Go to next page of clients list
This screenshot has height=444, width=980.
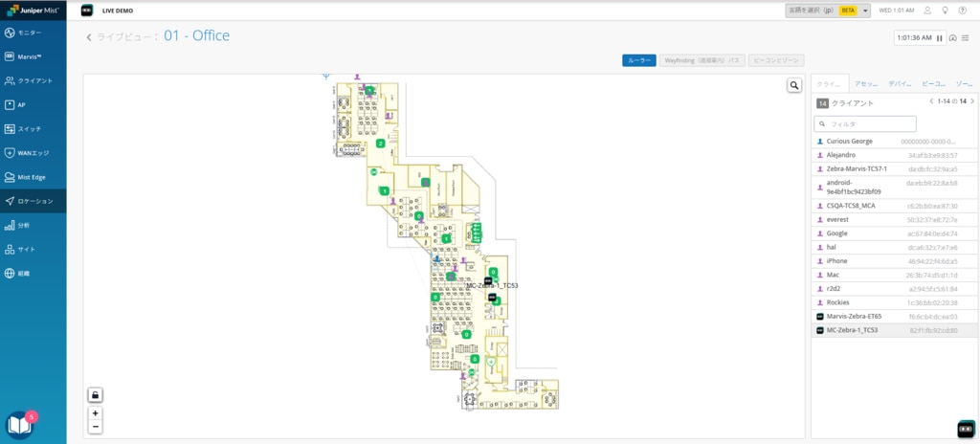tap(972, 101)
